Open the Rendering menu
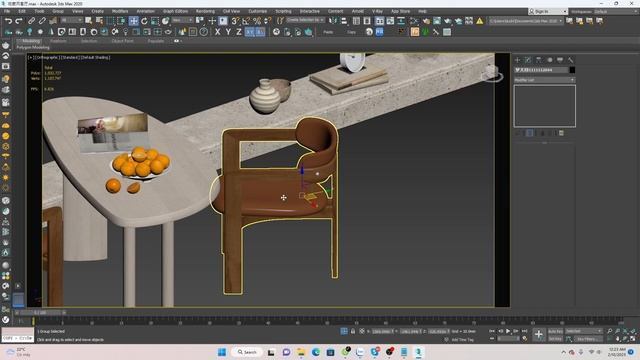 click(x=205, y=11)
